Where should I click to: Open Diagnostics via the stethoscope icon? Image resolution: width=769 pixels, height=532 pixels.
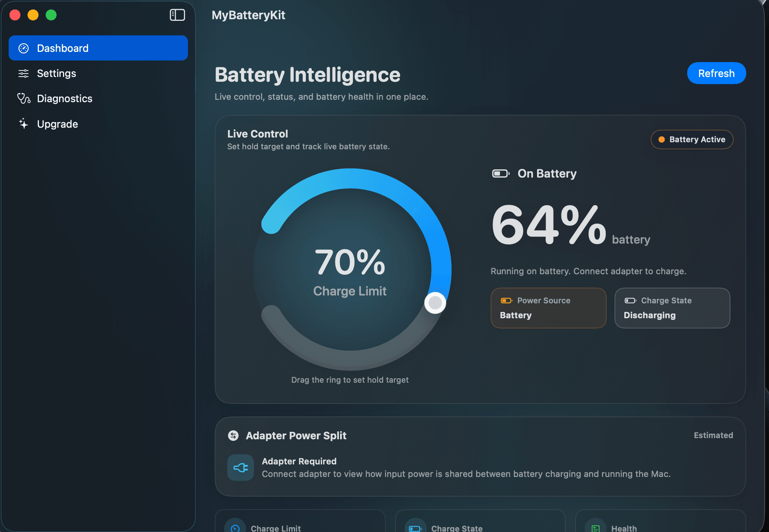tap(23, 99)
